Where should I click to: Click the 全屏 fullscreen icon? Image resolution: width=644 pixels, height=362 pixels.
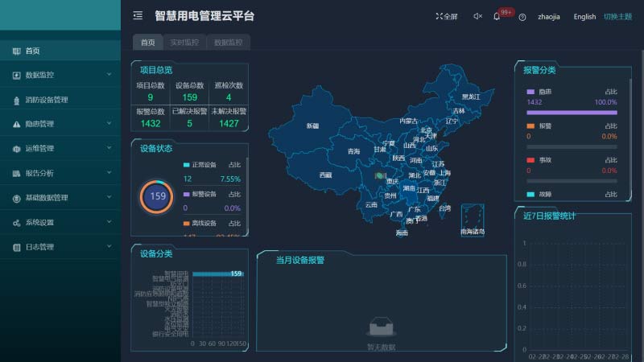(440, 16)
